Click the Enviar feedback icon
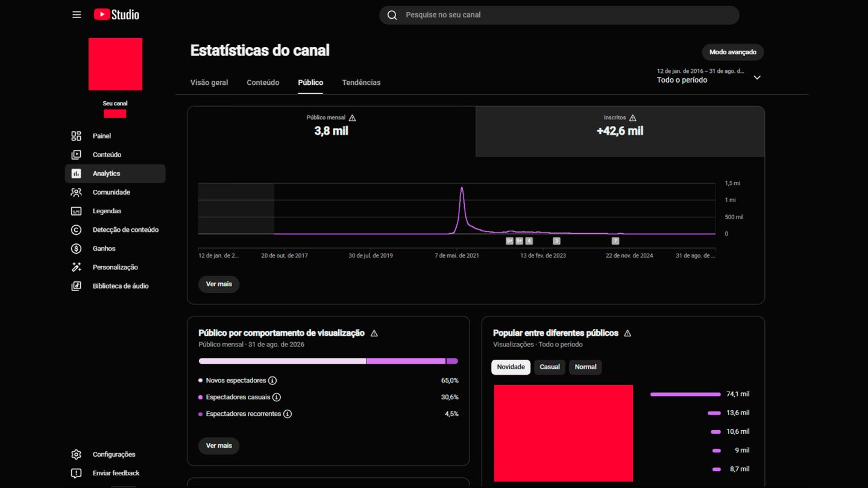The height and width of the screenshot is (488, 868). pos(76,473)
